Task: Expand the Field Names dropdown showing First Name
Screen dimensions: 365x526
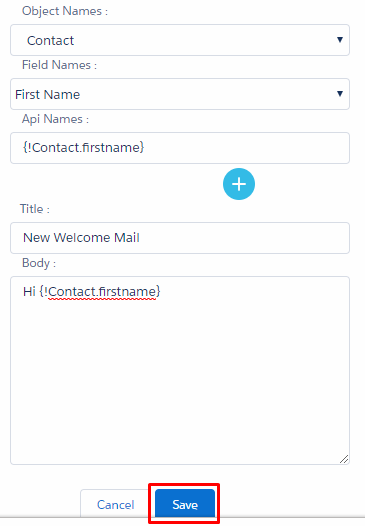Action: [x=180, y=94]
